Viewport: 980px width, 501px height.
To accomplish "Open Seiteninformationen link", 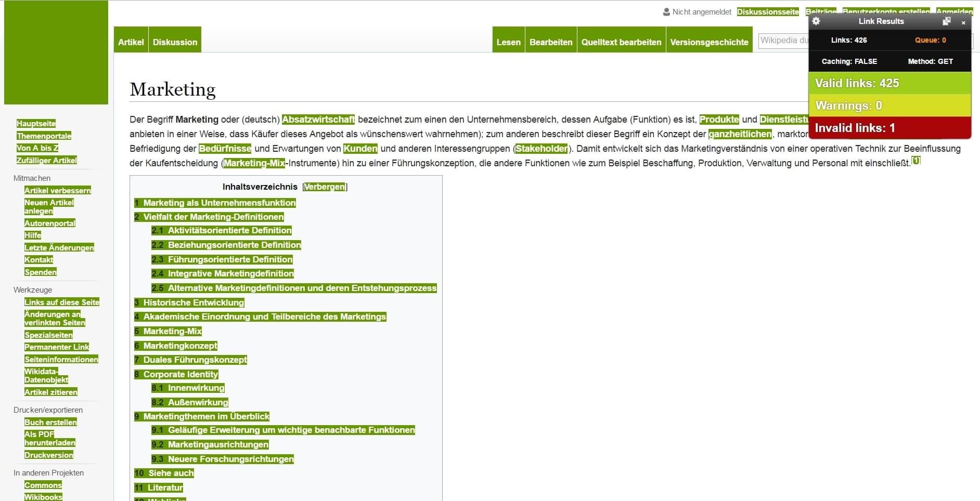I will coord(61,360).
